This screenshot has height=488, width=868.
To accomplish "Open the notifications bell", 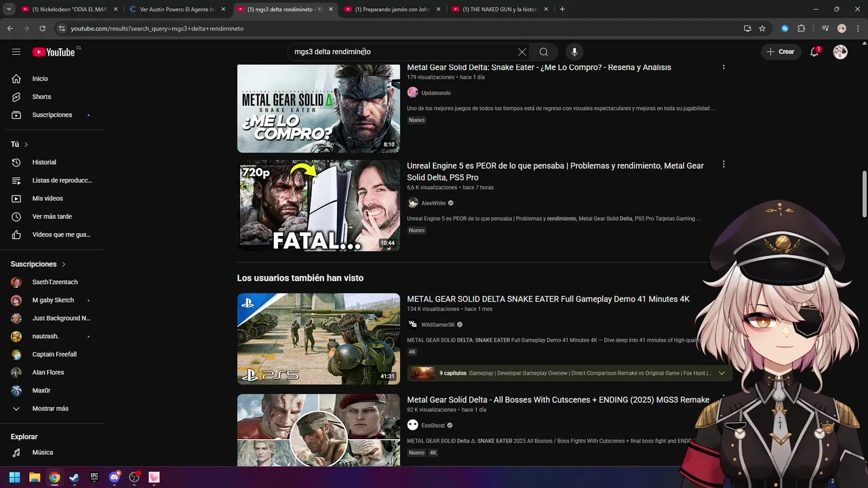I will coord(815,52).
